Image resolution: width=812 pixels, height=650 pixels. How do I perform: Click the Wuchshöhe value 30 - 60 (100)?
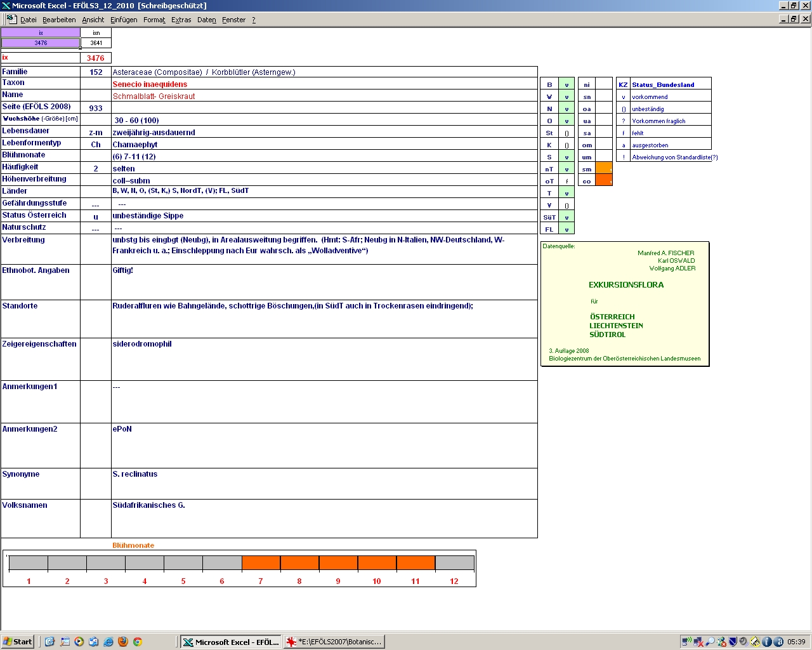point(136,120)
